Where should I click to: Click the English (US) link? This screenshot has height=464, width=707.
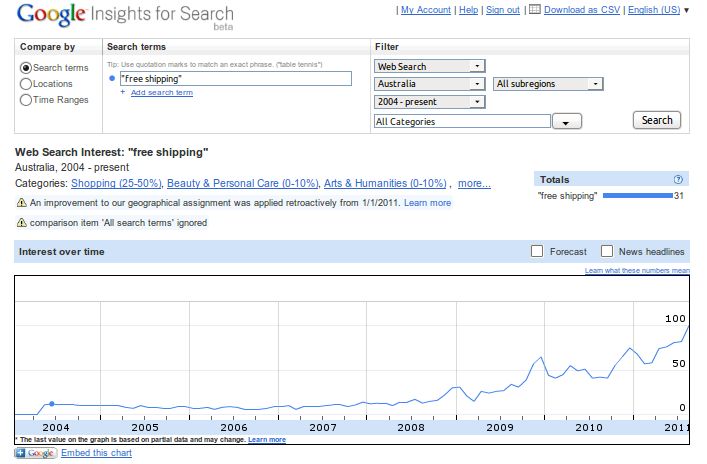(x=654, y=10)
